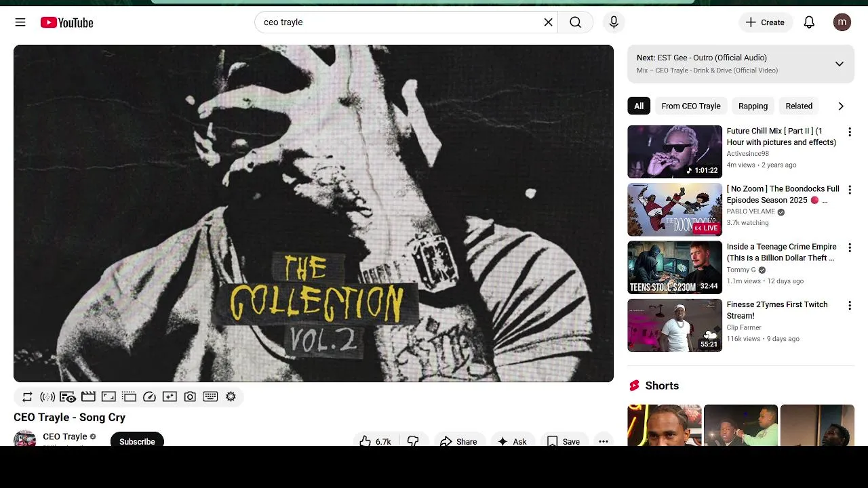Open Clip Farmer channel name
This screenshot has width=868, height=488.
click(x=744, y=327)
